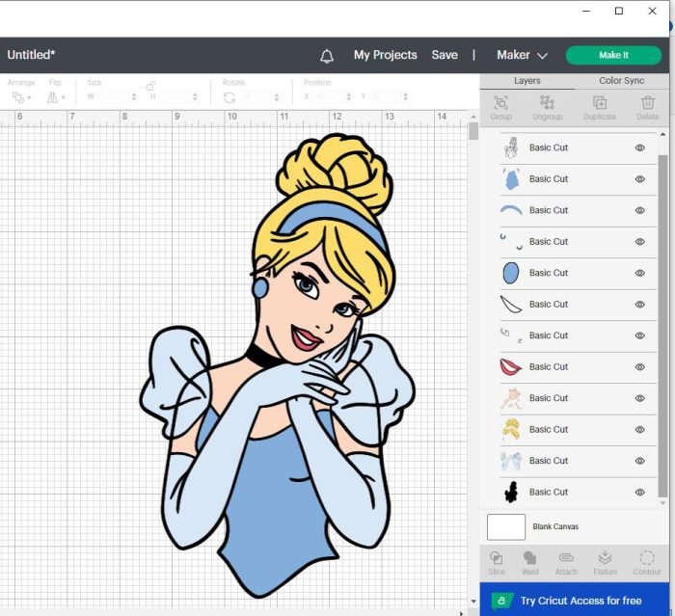Click the Blank Canvas white swatch
675x616 pixels.
tap(506, 527)
